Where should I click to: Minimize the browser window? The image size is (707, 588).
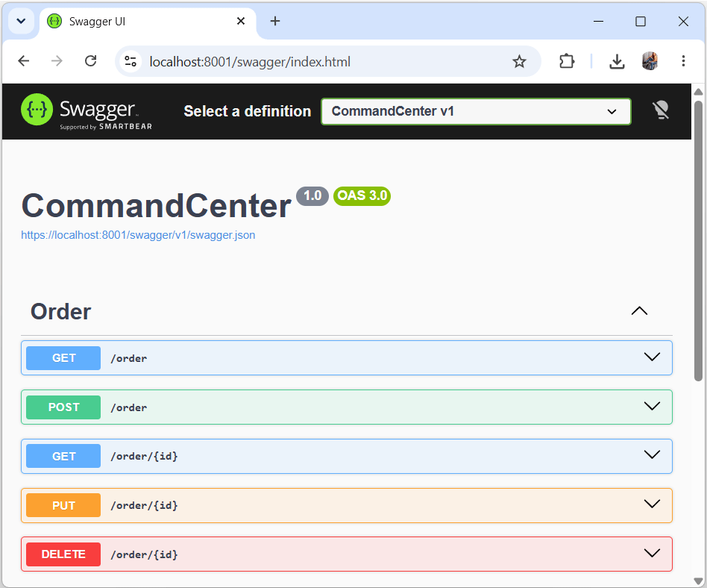tap(598, 21)
